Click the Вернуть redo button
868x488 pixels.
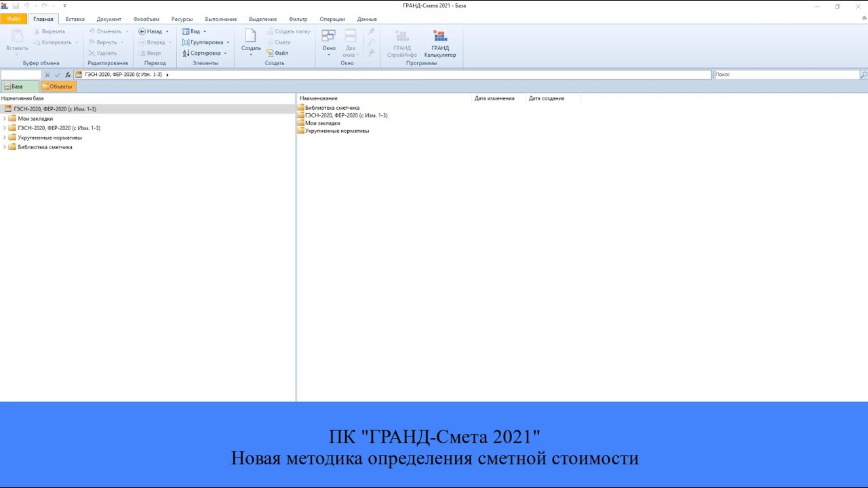tap(103, 42)
